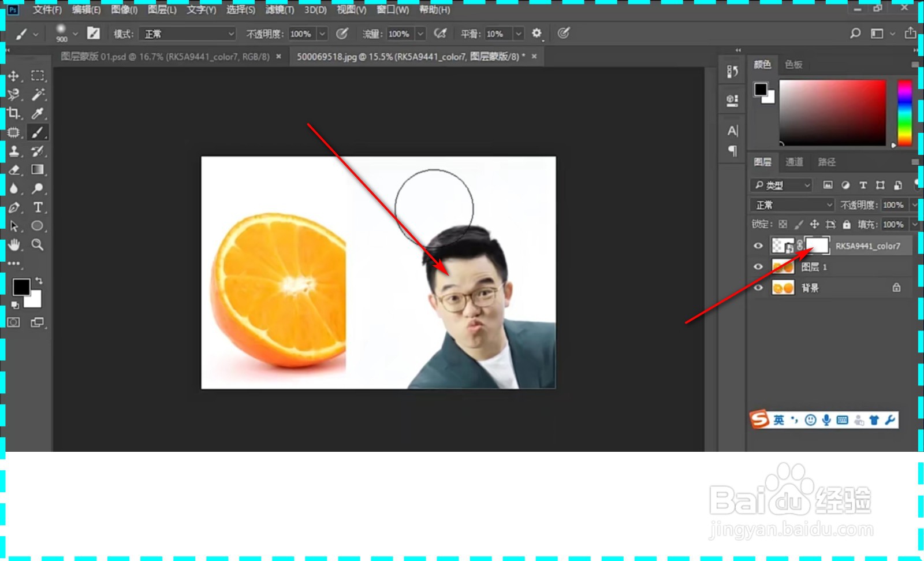Toggle Quick Mask mode
Screen dimensions: 924x561
[14, 322]
